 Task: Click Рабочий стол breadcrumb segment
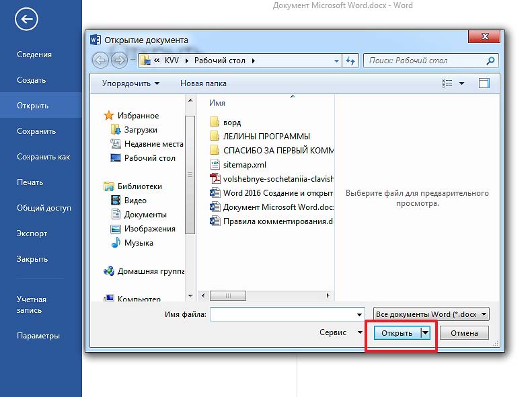pyautogui.click(x=219, y=61)
